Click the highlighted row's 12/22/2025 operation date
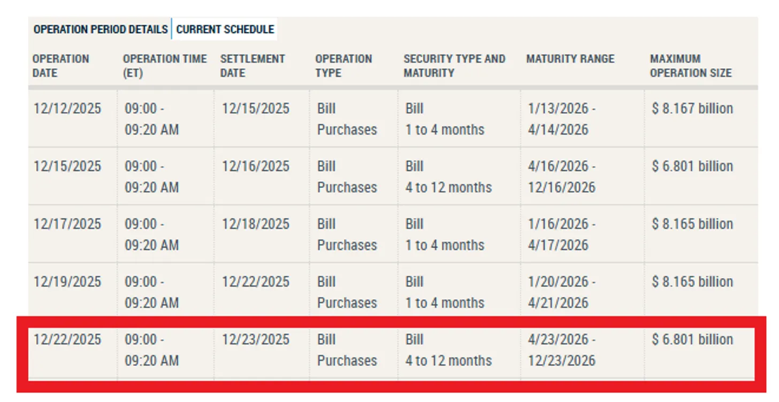The width and height of the screenshot is (779, 402). (68, 341)
